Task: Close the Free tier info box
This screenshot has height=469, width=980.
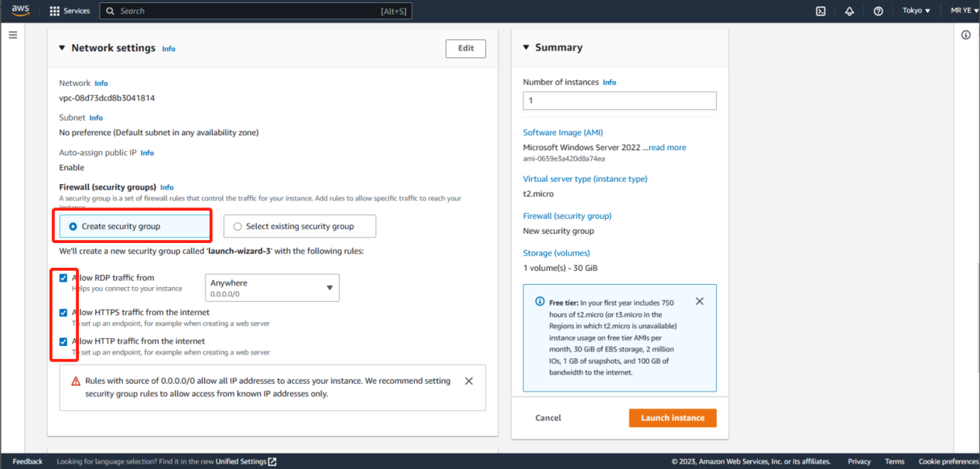Action: click(700, 301)
